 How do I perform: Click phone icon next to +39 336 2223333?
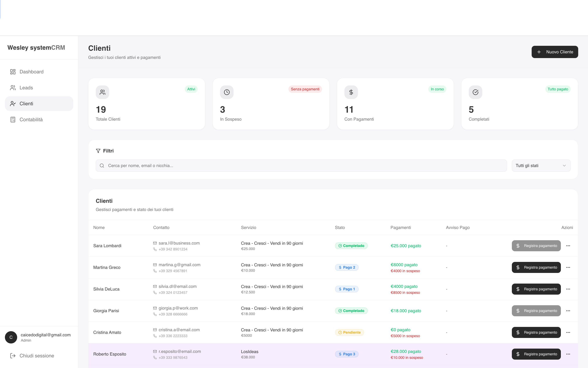(155, 336)
